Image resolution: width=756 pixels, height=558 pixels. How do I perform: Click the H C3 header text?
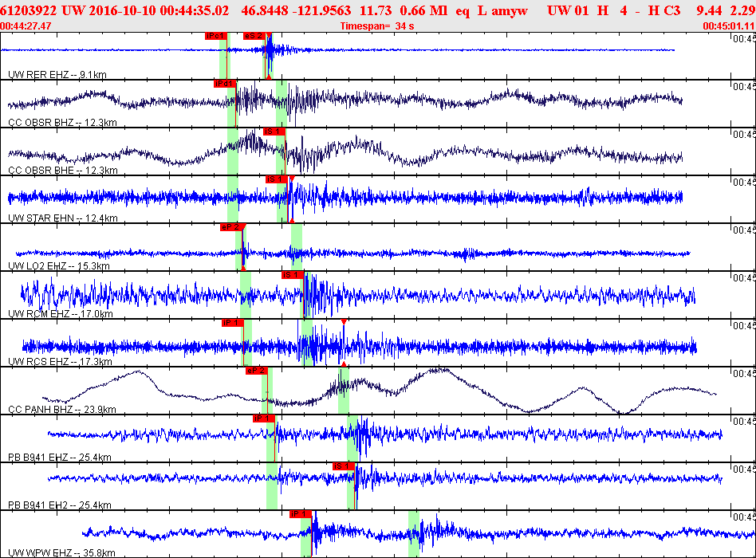pyautogui.click(x=664, y=10)
